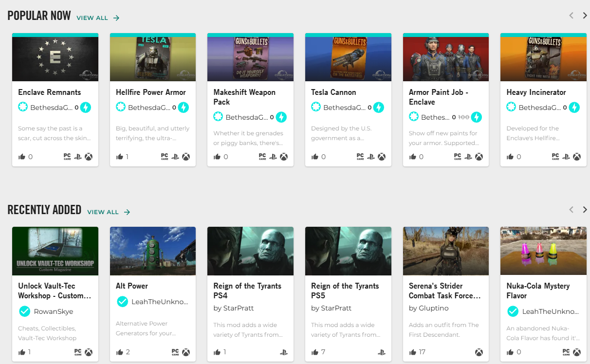Show previous Recently Added items
The width and height of the screenshot is (590, 364).
572,210
